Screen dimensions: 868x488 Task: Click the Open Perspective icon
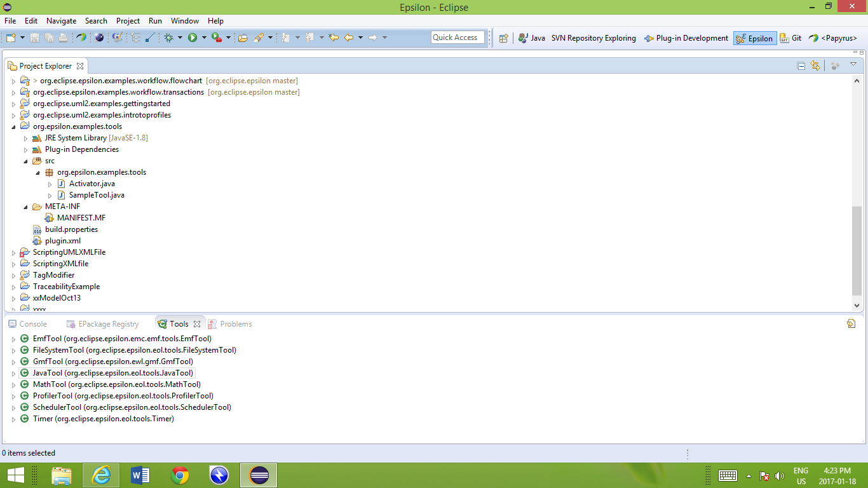503,38
